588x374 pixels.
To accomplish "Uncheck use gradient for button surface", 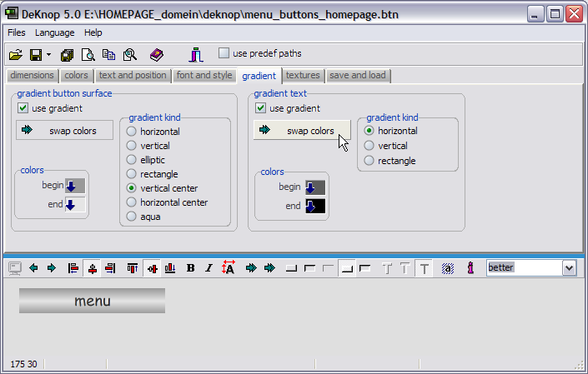I will (24, 108).
